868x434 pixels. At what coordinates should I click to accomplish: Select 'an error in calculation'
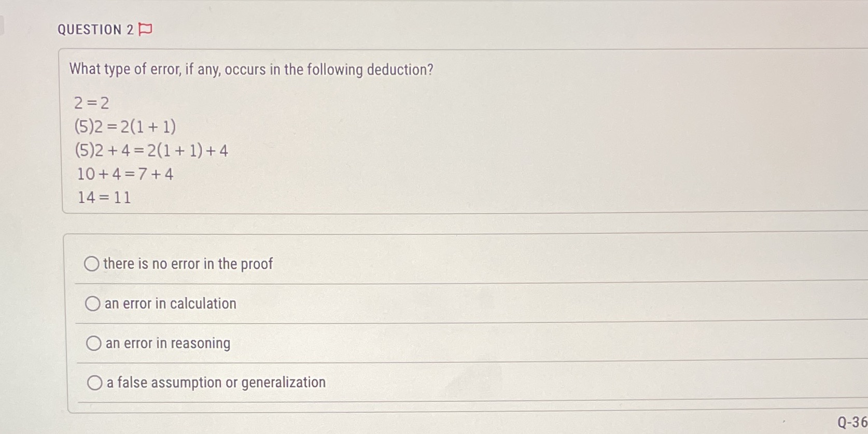point(93,304)
